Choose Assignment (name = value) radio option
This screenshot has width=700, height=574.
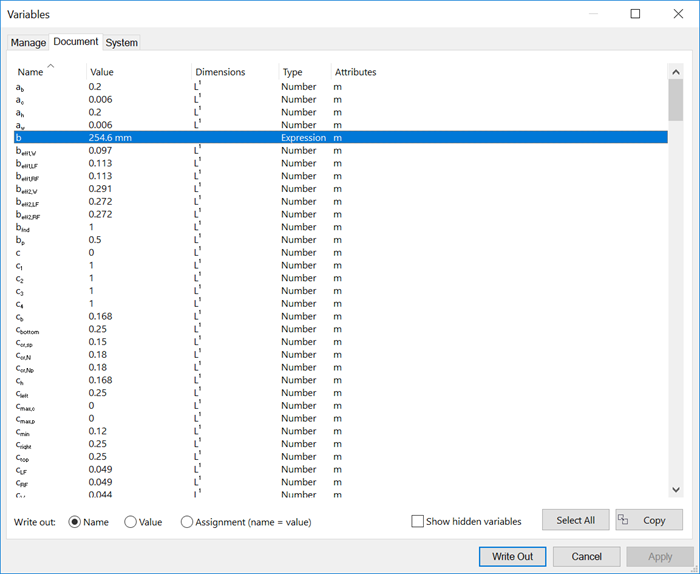[x=187, y=522]
